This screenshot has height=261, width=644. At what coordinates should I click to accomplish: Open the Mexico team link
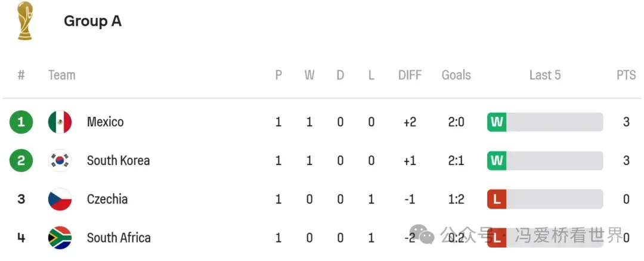105,122
